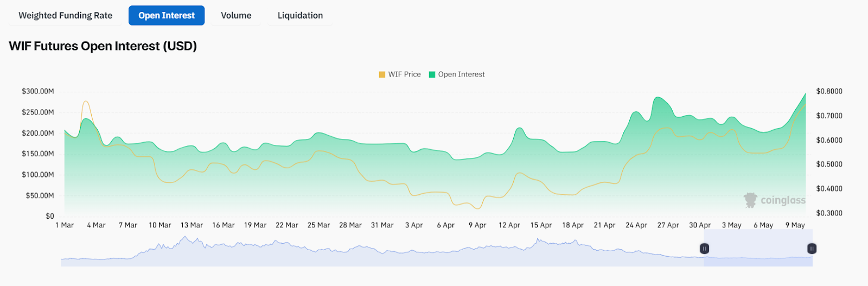Click the 24 Apr date axis label
This screenshot has width=868, height=286.
[636, 225]
